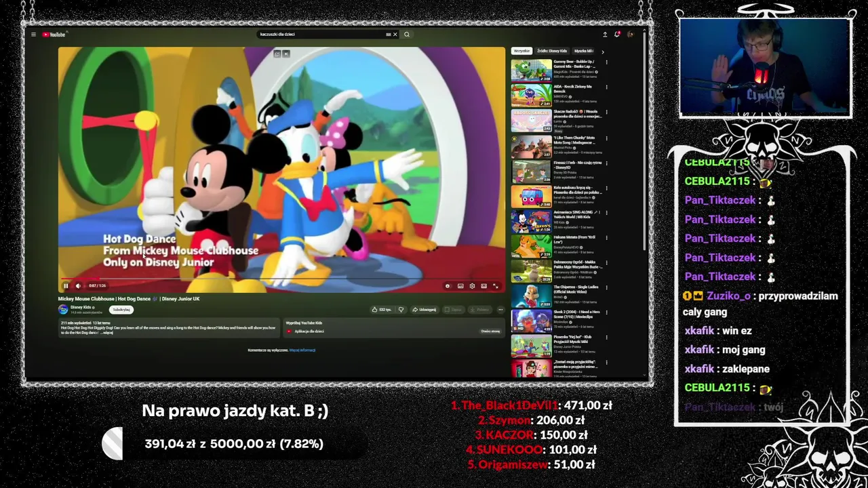
Task: Toggle the autoplay switch in the player
Action: 448,286
